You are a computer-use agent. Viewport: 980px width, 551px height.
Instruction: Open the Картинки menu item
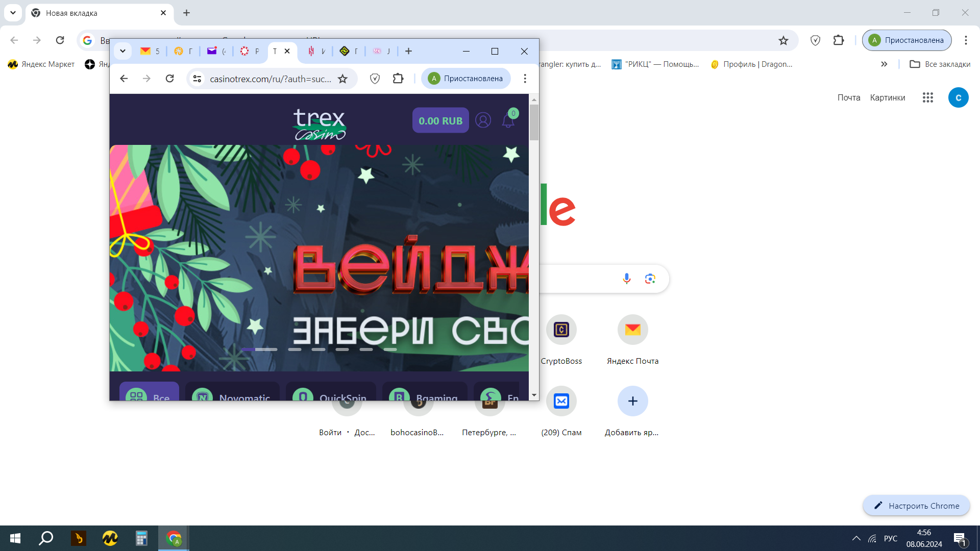[x=887, y=97]
